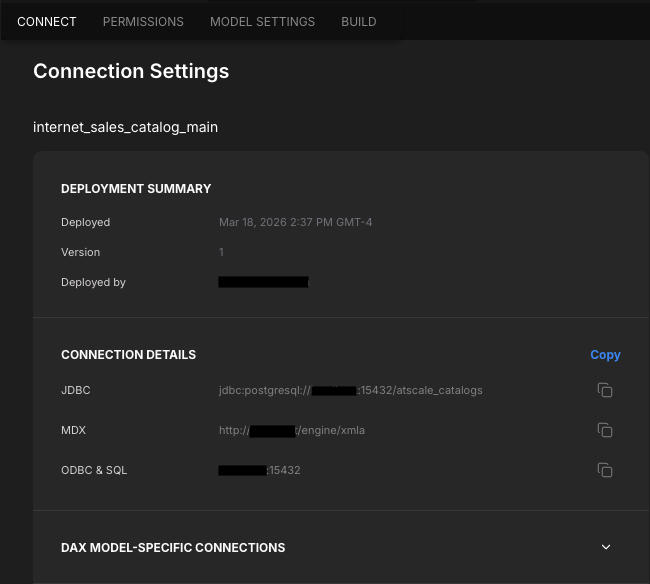Screen dimensions: 650x584
Task: Expand DAX Model-Specific Connections section
Action: click(606, 547)
